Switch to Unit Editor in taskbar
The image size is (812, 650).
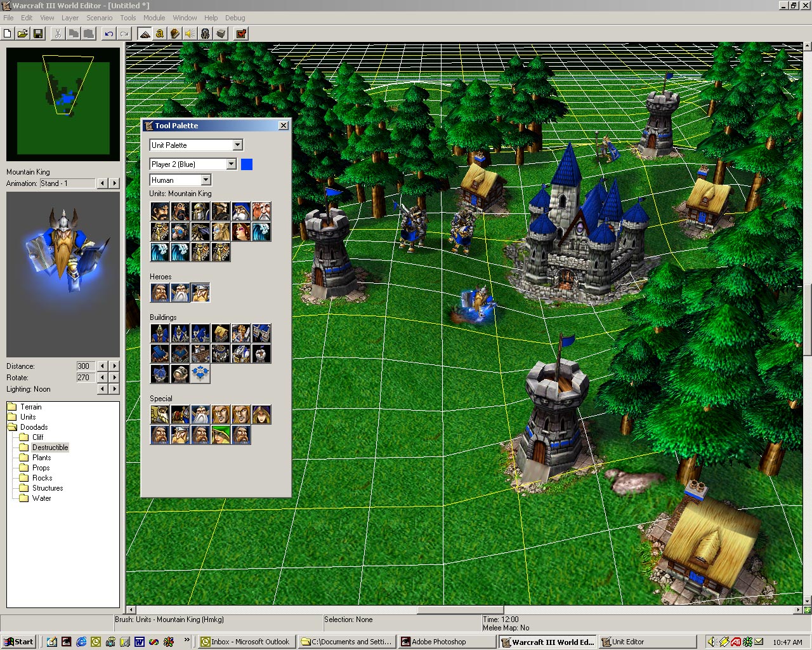[x=647, y=642]
